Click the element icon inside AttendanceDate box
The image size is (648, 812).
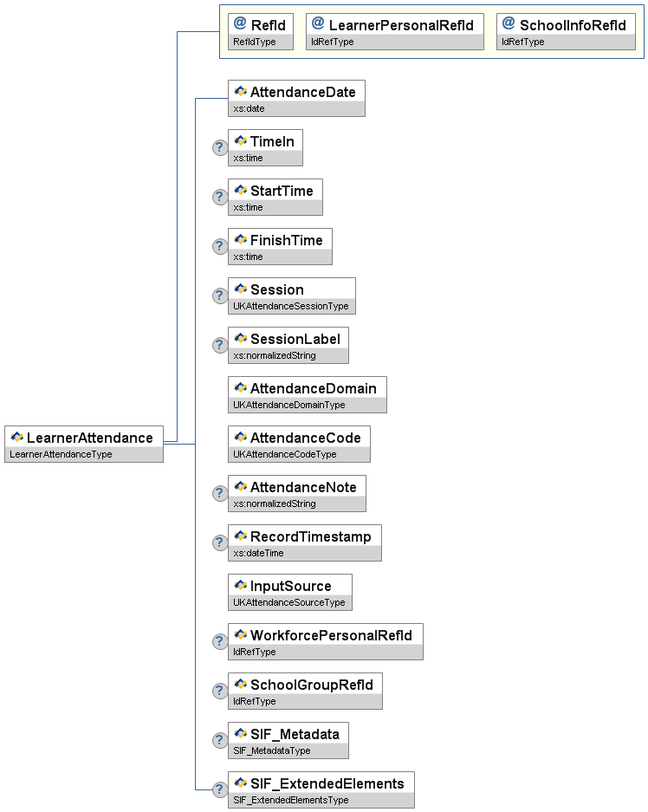pos(240,91)
